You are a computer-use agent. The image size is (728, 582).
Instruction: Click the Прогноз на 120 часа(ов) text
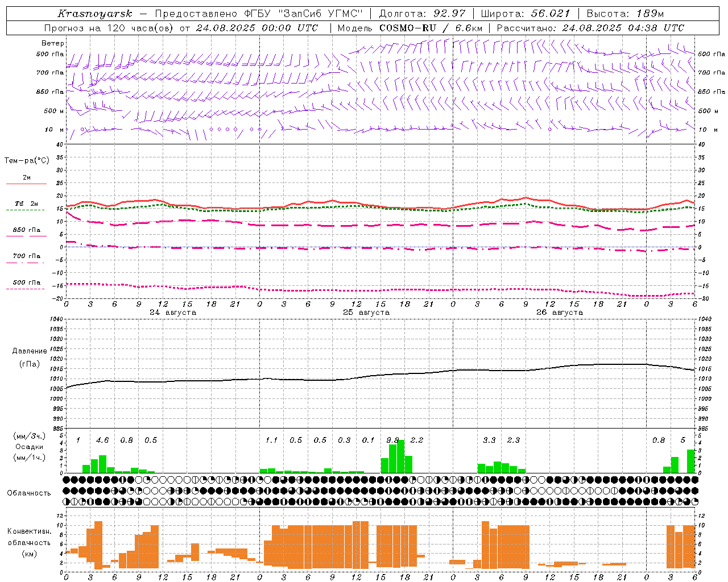pos(109,28)
